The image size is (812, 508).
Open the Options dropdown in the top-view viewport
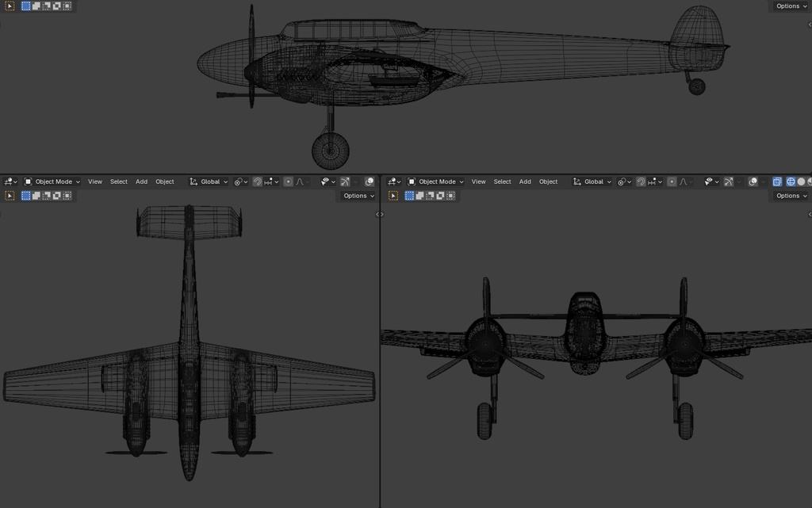tap(358, 196)
